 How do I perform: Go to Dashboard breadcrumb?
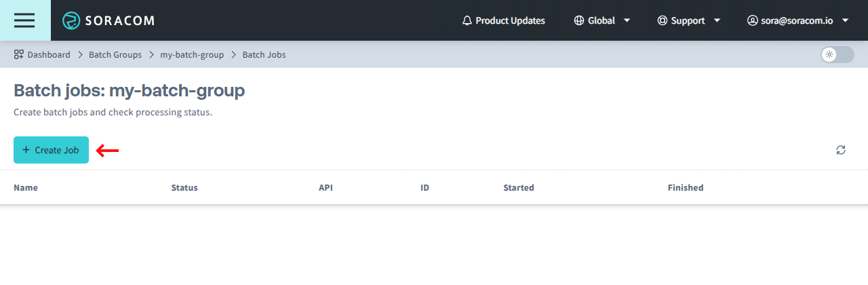pos(42,54)
